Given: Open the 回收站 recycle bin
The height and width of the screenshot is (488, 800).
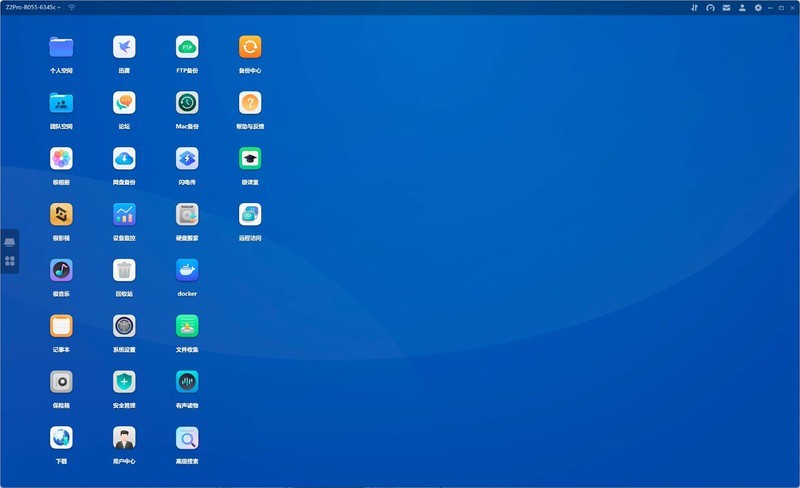Looking at the screenshot, I should click(124, 271).
